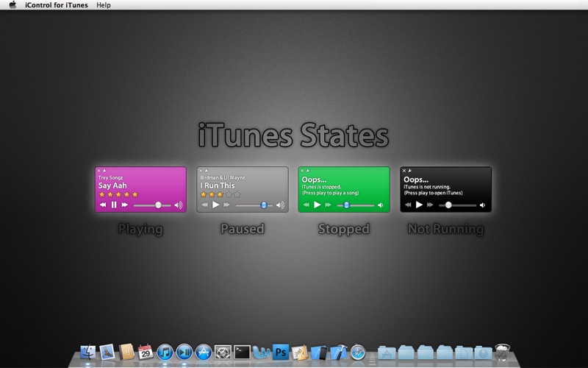Open wrench preferences in gray Paused widget
Viewport: 588px width, 368px height.
point(207,171)
